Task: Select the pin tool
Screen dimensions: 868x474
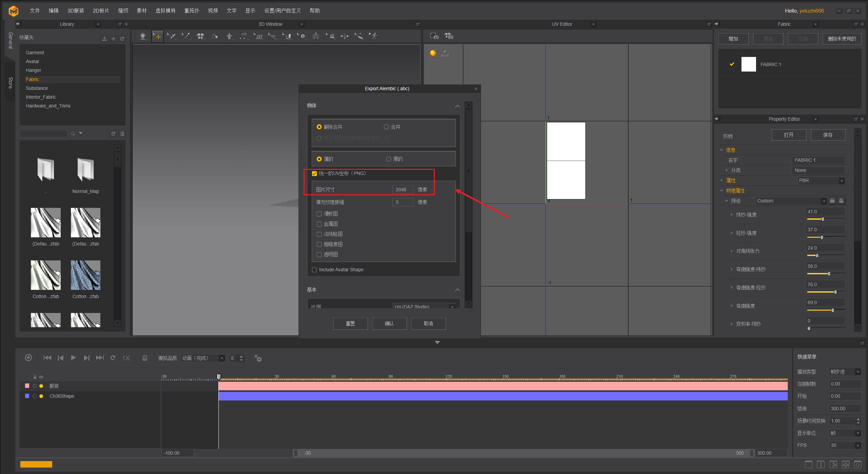Action: (186, 36)
